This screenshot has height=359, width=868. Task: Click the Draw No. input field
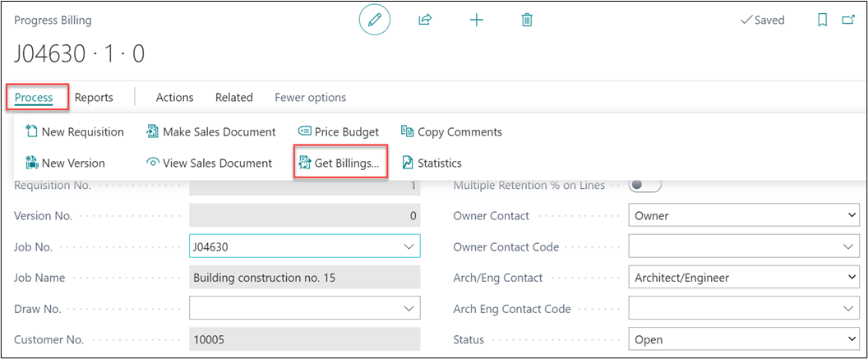(296, 309)
